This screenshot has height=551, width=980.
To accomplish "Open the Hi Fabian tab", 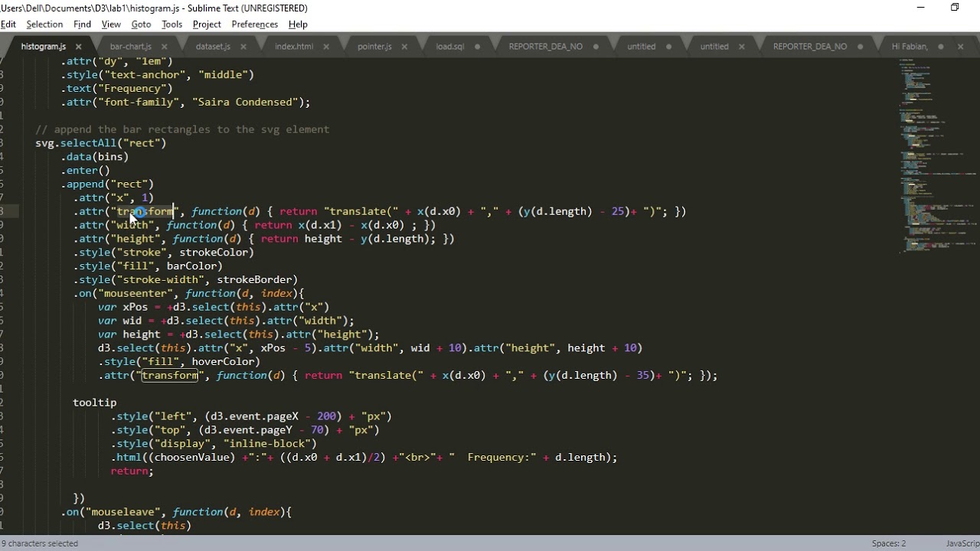I will [910, 47].
